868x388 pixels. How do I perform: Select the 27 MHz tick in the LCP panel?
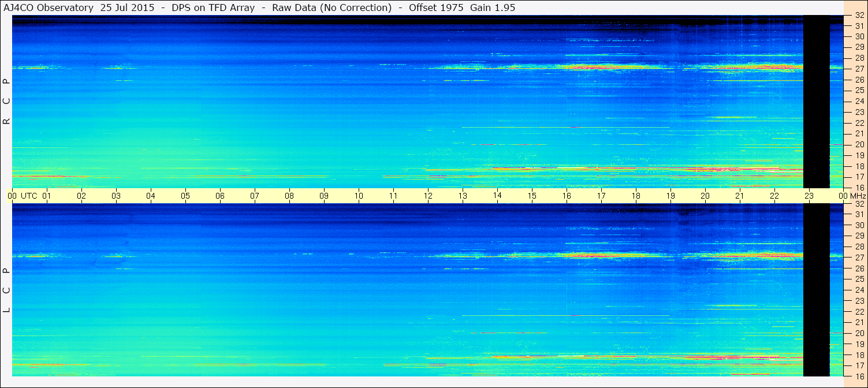click(859, 258)
